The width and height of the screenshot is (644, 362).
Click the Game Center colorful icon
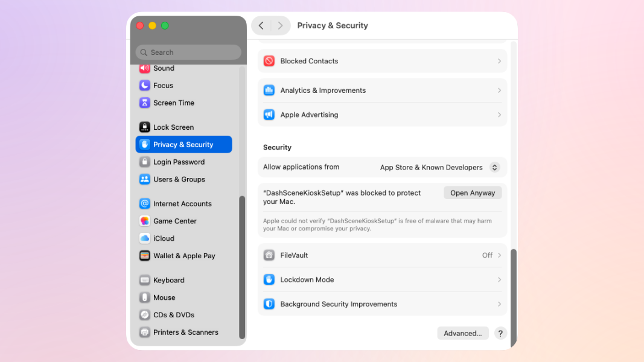(x=145, y=221)
